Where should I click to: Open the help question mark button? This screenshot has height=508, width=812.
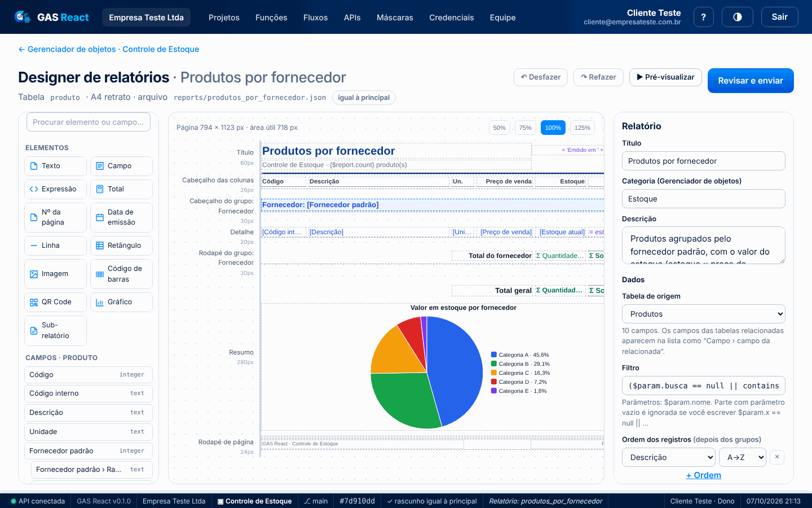point(703,17)
